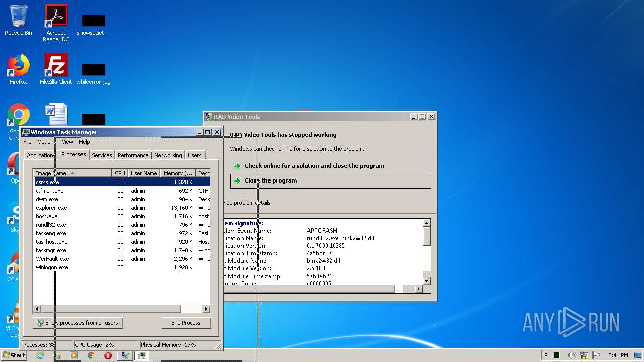This screenshot has height=362, width=644.
Task: Click the End Process button
Action: tap(186, 323)
